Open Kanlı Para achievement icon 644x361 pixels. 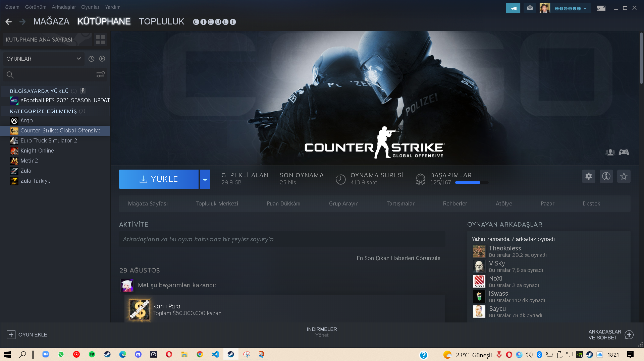coord(140,309)
